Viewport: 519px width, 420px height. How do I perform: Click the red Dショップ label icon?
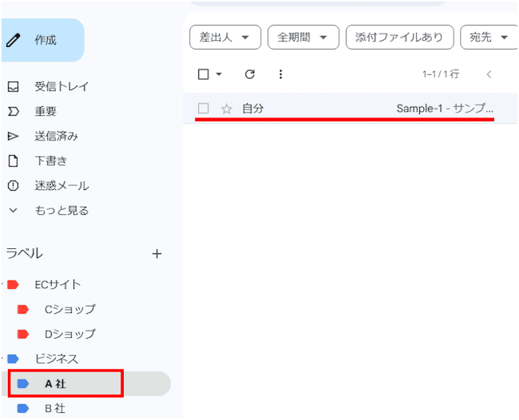23,335
